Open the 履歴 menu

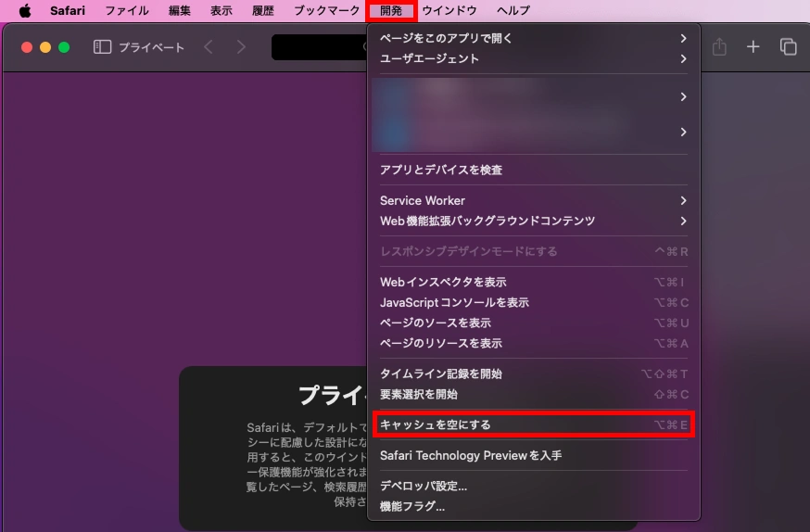pos(262,10)
